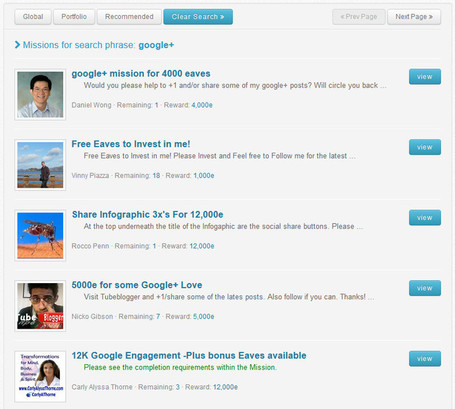Click the 4,000e reward value
The width and height of the screenshot is (455, 409).
point(202,105)
